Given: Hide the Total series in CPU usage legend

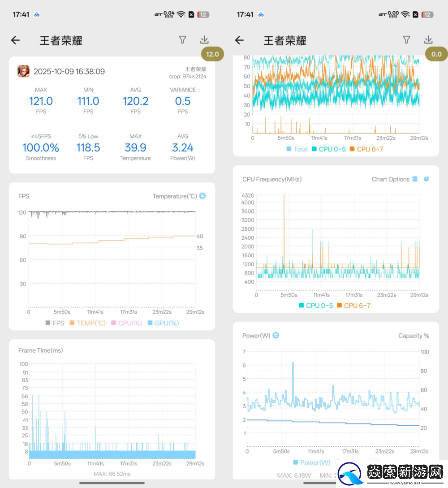Looking at the screenshot, I should (x=297, y=149).
